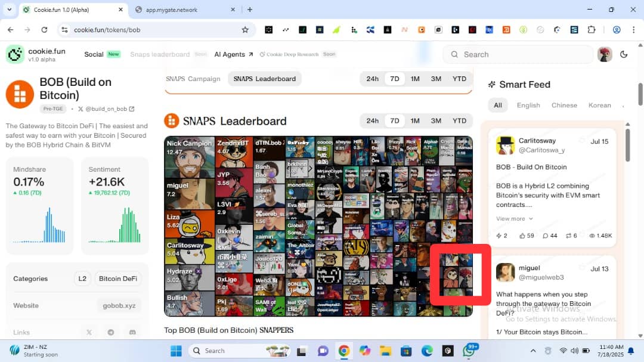The height and width of the screenshot is (362, 644).
Task: Open user profile avatar in header
Action: pos(605,54)
